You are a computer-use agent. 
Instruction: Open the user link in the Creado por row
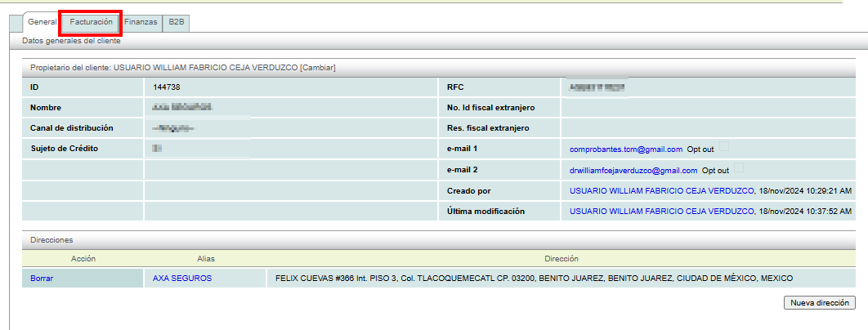pyautogui.click(x=661, y=190)
